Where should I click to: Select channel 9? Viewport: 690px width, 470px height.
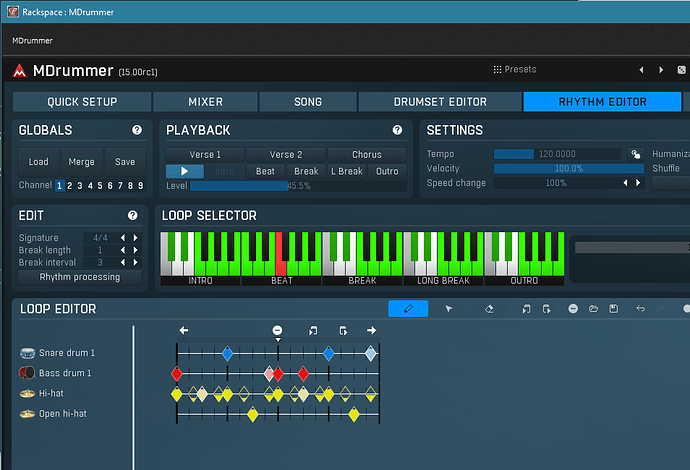click(140, 185)
